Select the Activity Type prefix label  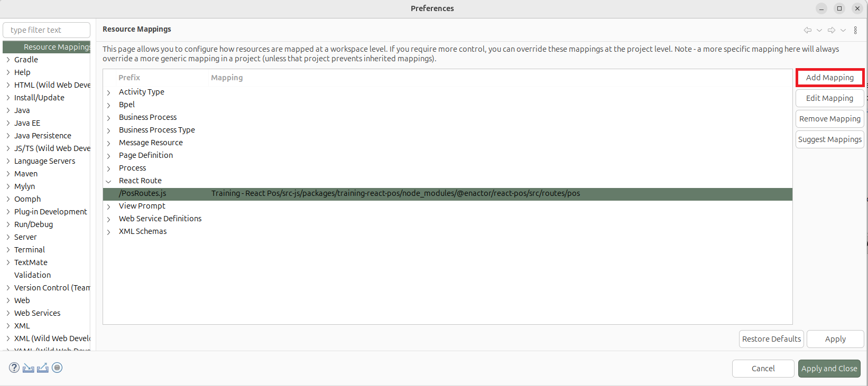tap(141, 92)
